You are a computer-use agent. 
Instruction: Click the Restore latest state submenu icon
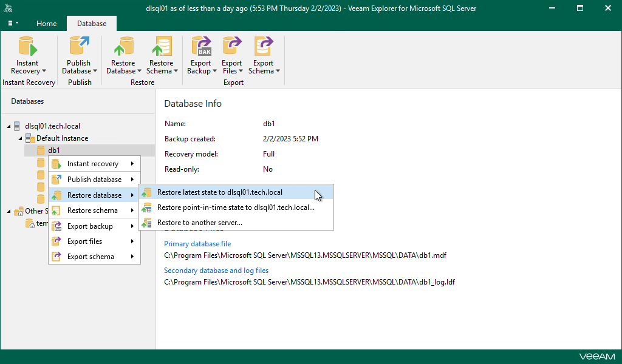tap(147, 192)
